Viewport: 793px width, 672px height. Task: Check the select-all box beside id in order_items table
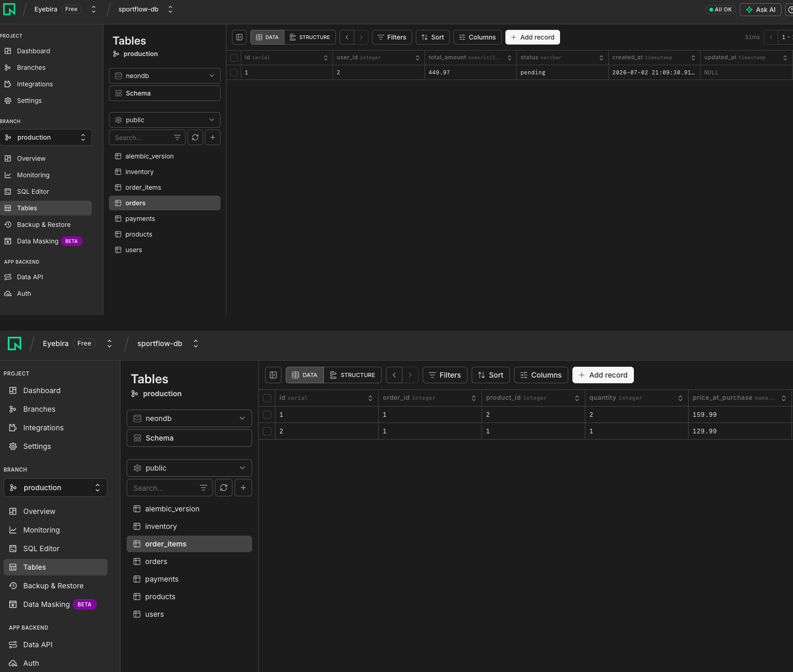[267, 398]
